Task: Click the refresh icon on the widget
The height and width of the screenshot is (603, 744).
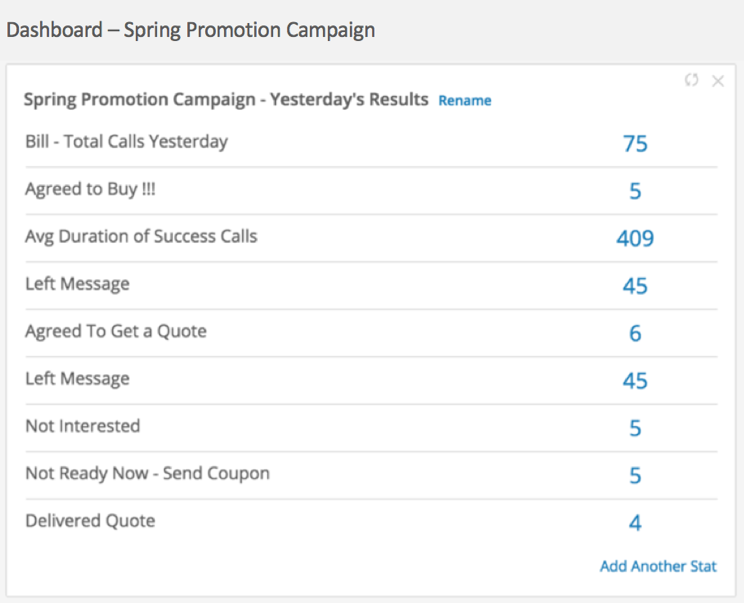Action: 691,81
